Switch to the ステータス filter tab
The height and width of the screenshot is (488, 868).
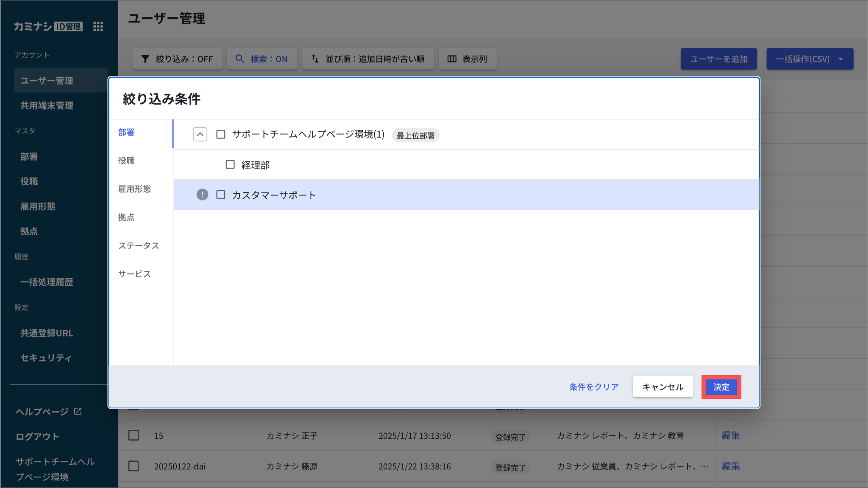[x=139, y=245]
